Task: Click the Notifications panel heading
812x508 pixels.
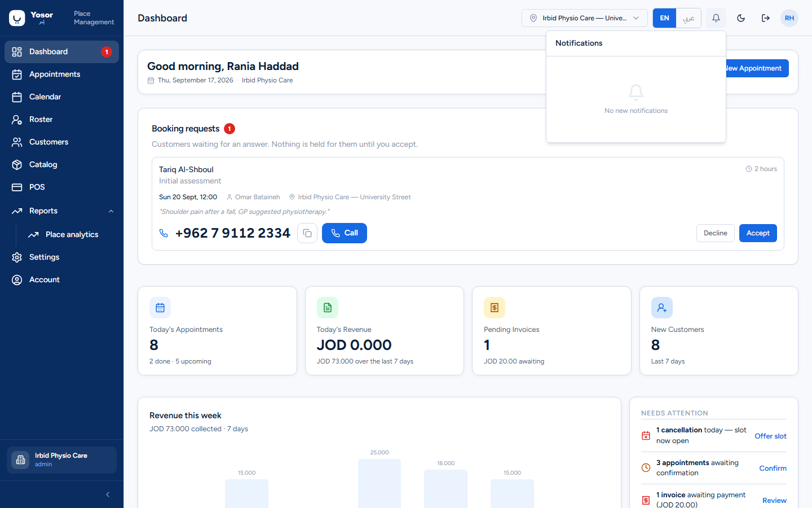Action: (x=579, y=43)
